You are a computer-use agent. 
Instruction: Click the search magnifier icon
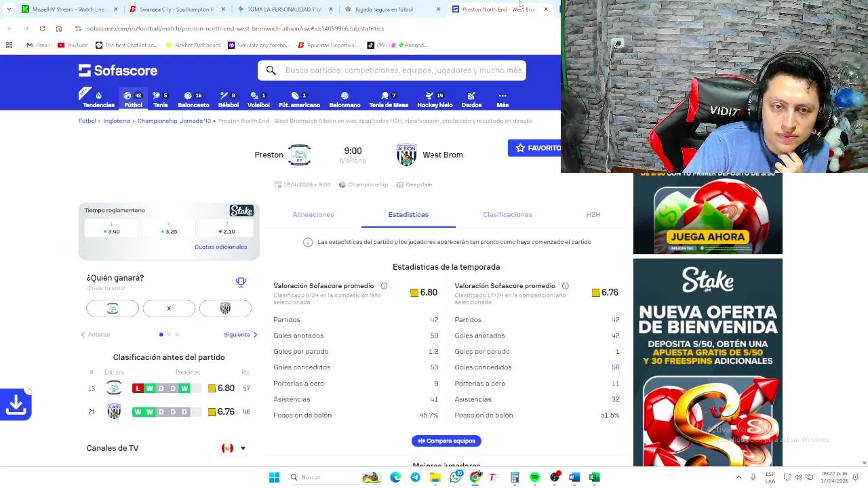(271, 70)
